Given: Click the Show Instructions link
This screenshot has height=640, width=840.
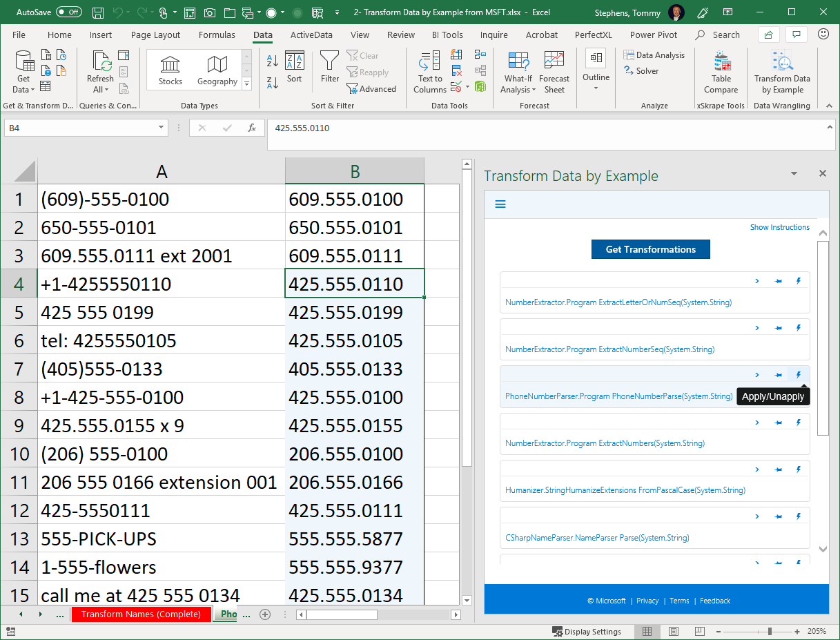Looking at the screenshot, I should pyautogui.click(x=780, y=227).
